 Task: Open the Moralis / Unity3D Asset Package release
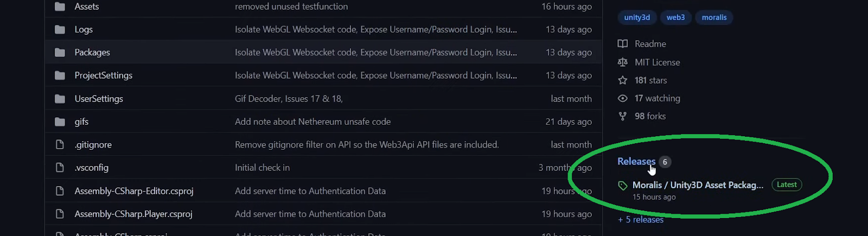(698, 185)
